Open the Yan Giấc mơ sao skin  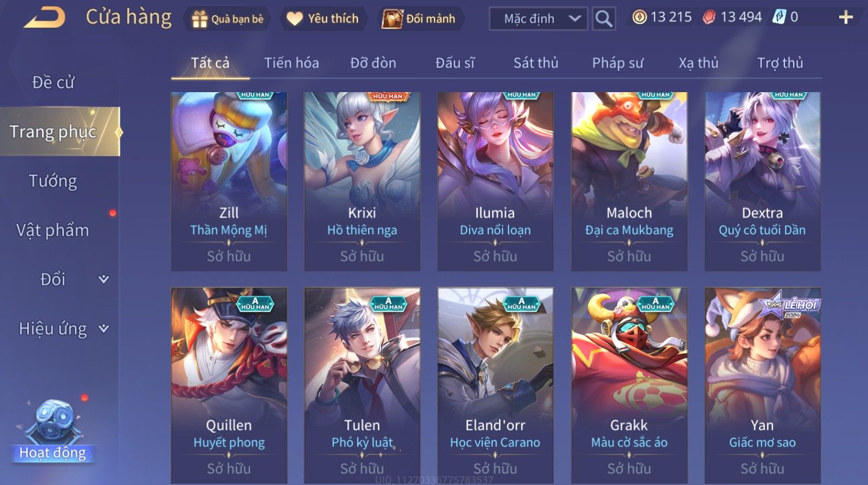763,385
